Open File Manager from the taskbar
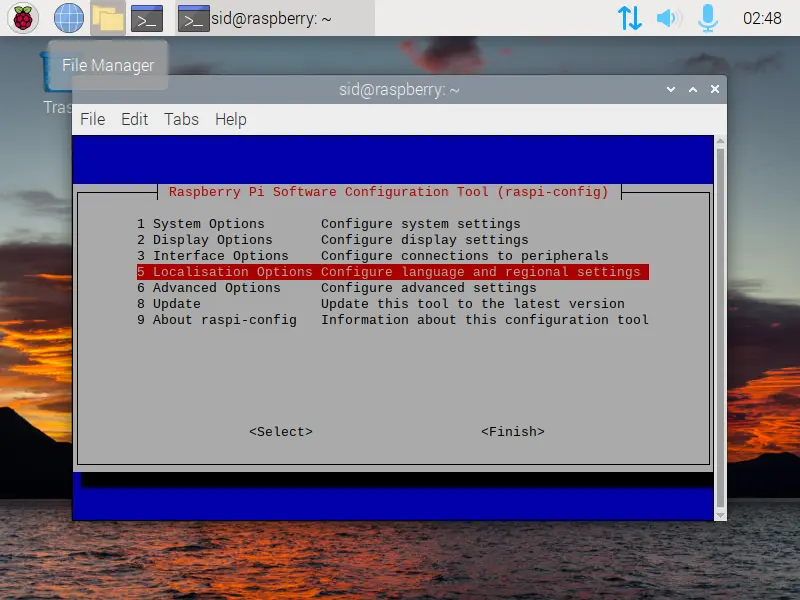 click(108, 18)
